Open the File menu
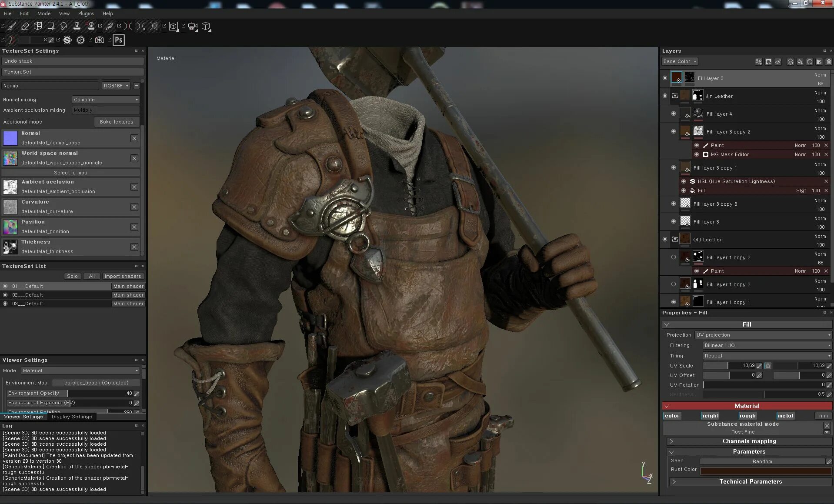This screenshot has height=504, width=834. pos(8,13)
